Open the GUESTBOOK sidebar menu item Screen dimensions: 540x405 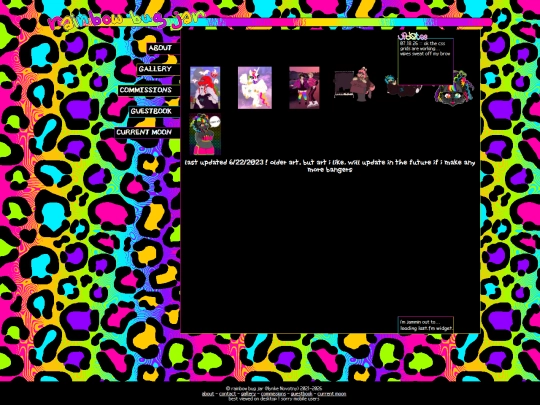pos(154,111)
